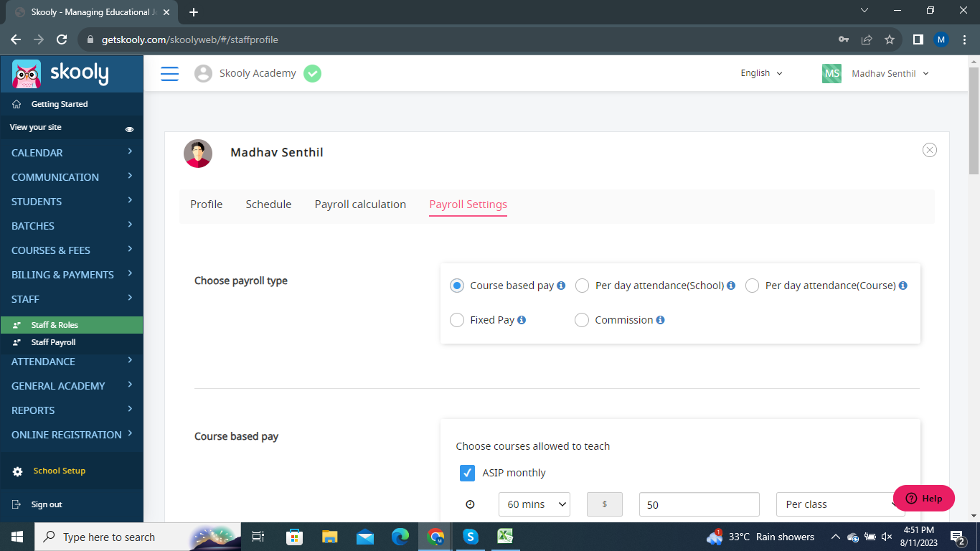Image resolution: width=980 pixels, height=551 pixels.
Task: Click Madhav Senthil's profile photo
Action: click(x=198, y=154)
